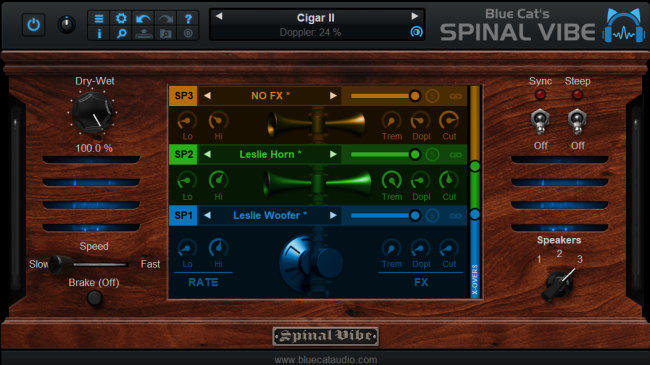Toggle the SP1 link chain icon

click(456, 216)
